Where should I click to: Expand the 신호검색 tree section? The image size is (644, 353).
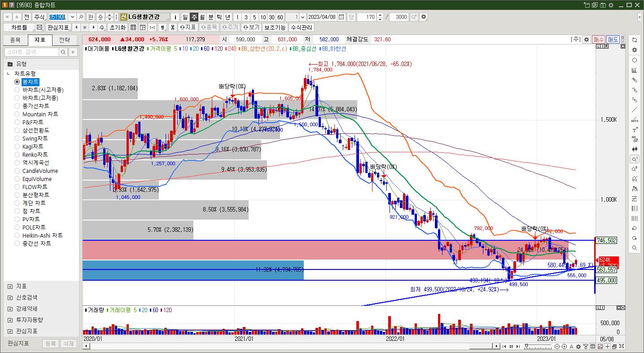(10, 297)
